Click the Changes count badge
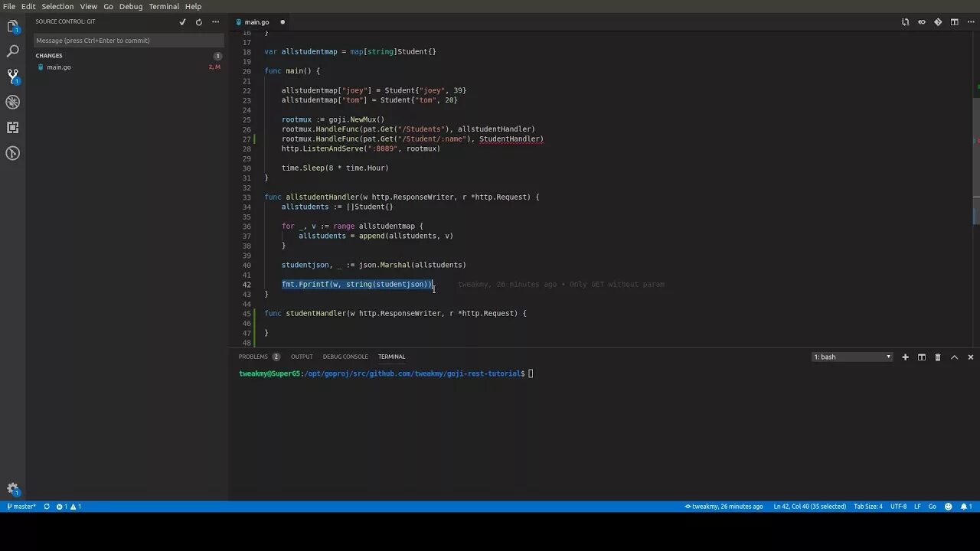The image size is (980, 551). click(217, 56)
